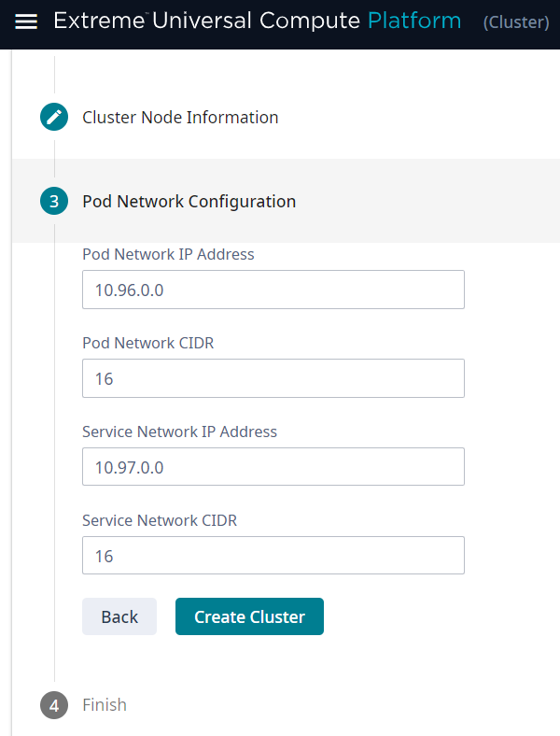Screen dimensions: 560x736
Task: Jump to the Finish step label
Action: [x=105, y=705]
